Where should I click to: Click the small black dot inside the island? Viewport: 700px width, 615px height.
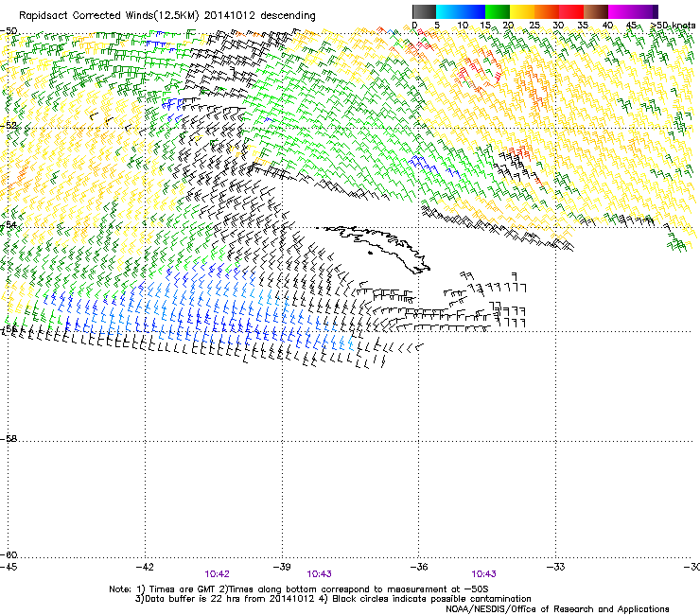click(x=370, y=254)
